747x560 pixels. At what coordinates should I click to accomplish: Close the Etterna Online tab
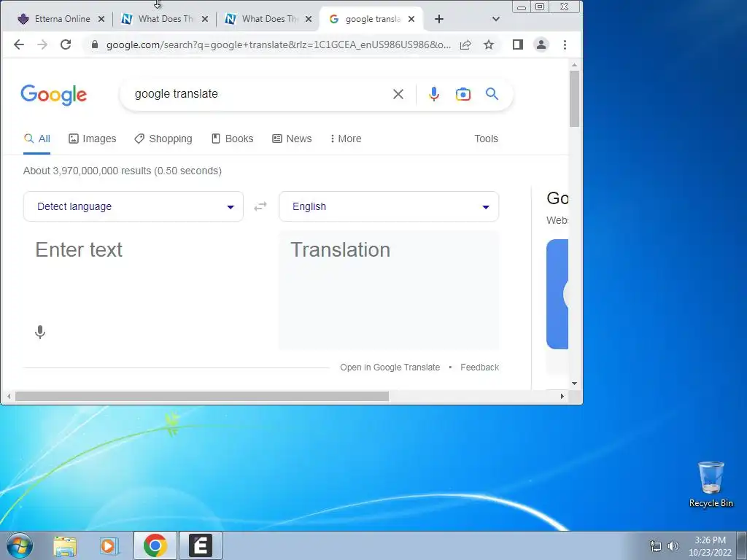(101, 19)
